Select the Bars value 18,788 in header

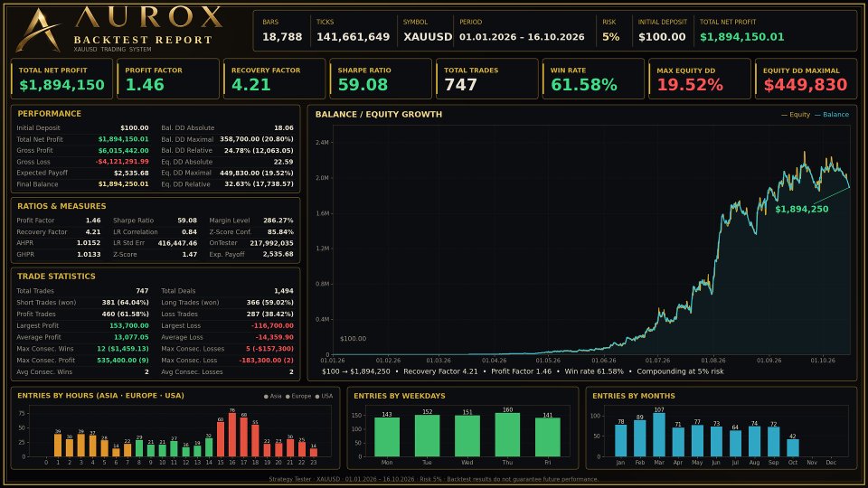pos(282,37)
